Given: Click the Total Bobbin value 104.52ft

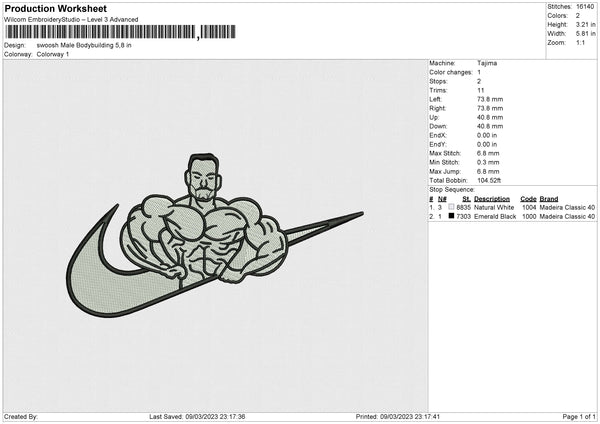Looking at the screenshot, I should click(x=489, y=180).
